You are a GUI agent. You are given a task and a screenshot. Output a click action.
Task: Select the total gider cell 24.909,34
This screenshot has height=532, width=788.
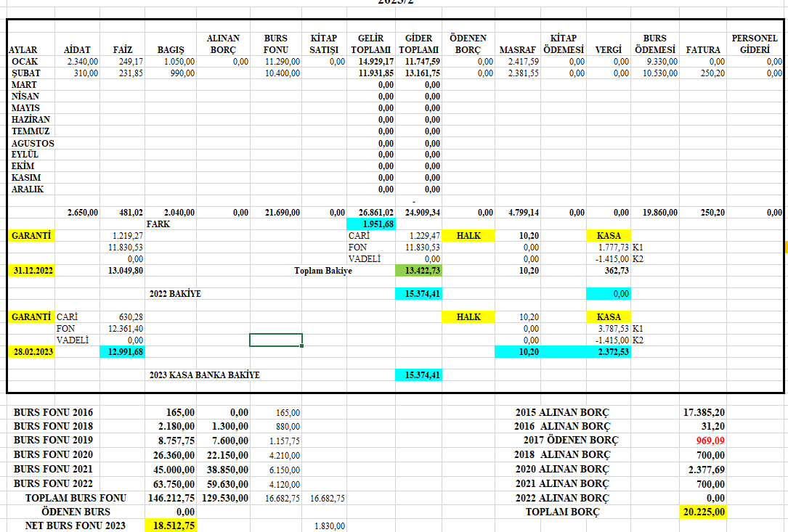tap(423, 213)
